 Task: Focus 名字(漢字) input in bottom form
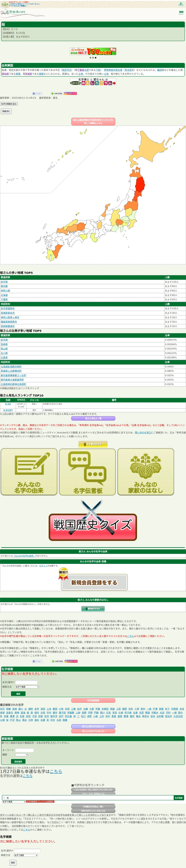click(27, 851)
